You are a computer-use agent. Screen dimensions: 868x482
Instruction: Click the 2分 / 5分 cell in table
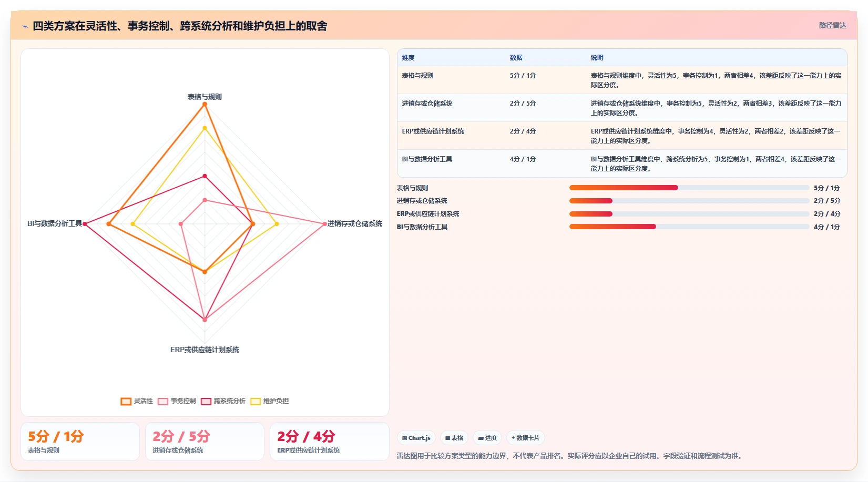pos(523,104)
